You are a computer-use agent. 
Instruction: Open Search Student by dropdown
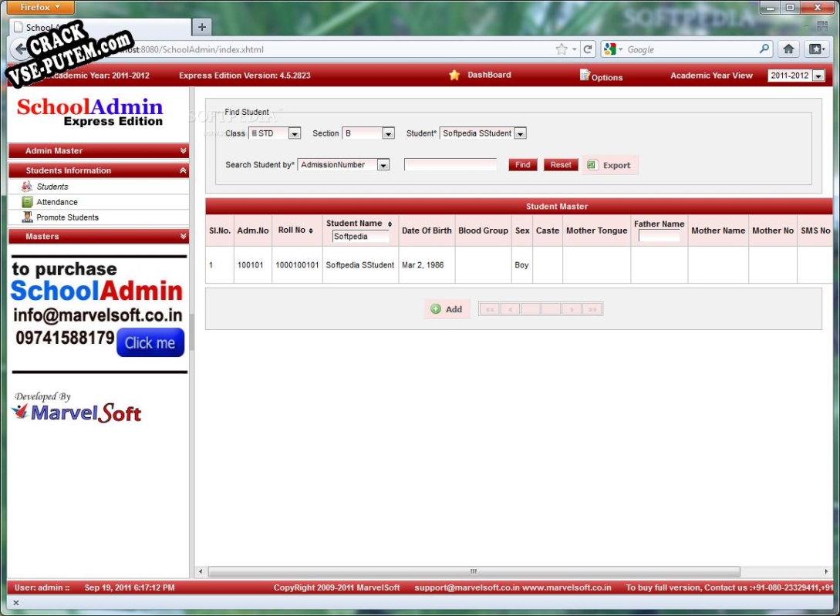[383, 165]
